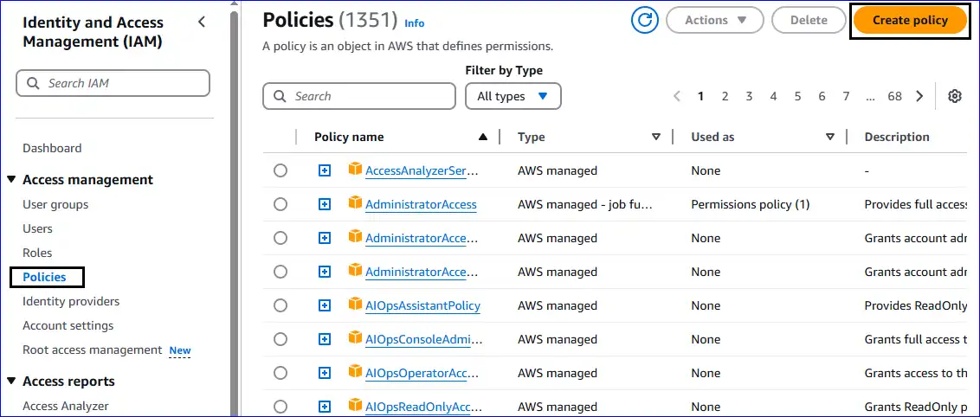Click the refresh policies icon
The height and width of the screenshot is (417, 980).
coord(645,20)
